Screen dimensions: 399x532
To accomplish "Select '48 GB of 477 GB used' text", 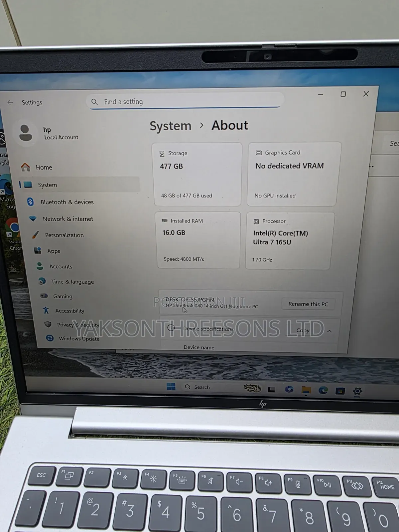I will coord(187,196).
